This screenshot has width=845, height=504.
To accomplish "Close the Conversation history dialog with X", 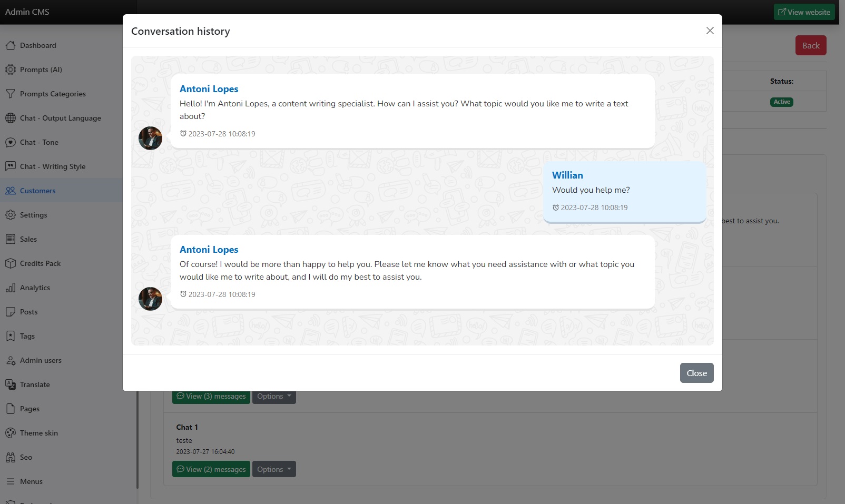I will (710, 31).
